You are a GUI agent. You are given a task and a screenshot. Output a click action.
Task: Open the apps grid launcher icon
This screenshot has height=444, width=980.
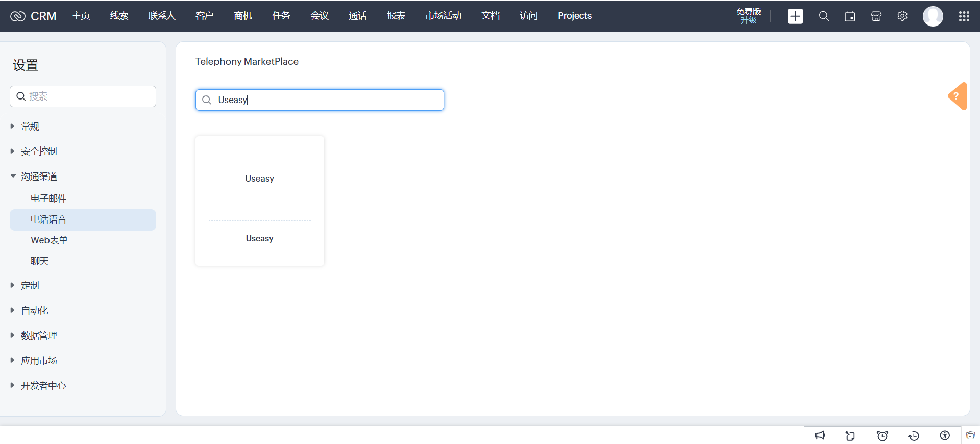(964, 16)
